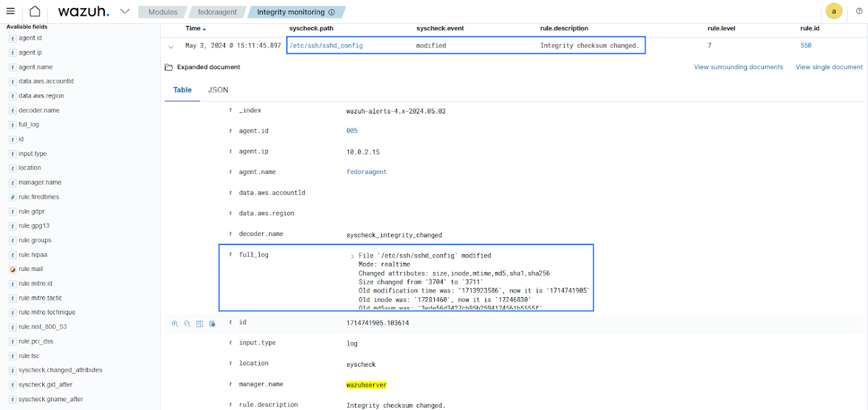Select the Table tab
This screenshot has width=868, height=410.
(x=182, y=90)
